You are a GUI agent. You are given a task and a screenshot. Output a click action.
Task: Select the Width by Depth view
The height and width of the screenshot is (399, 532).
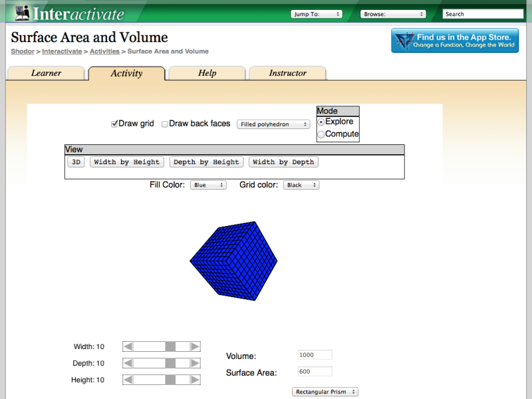[x=282, y=162]
